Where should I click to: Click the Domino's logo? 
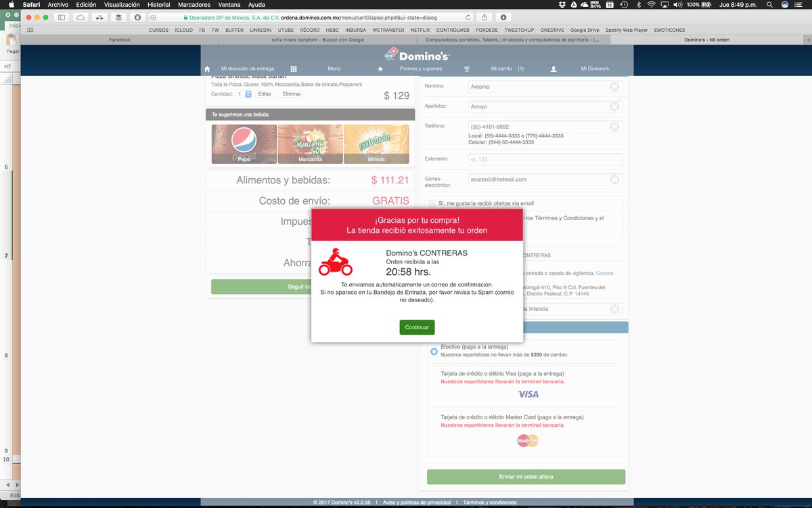point(417,55)
